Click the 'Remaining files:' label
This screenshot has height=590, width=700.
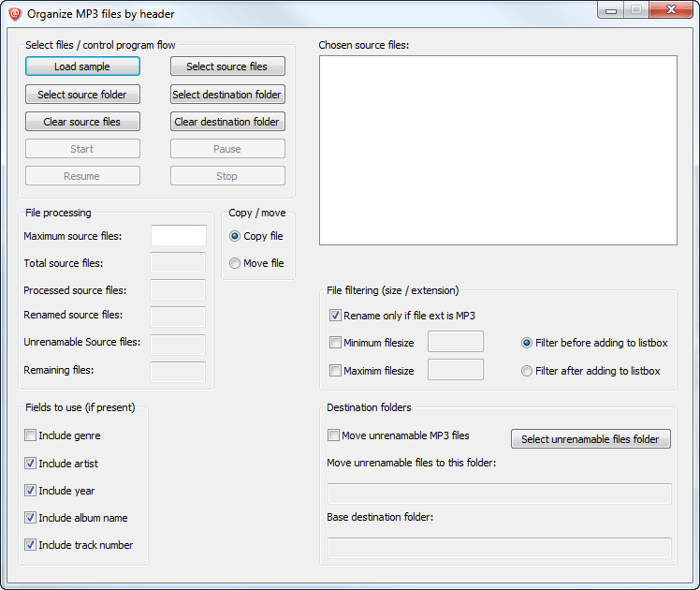(58, 370)
